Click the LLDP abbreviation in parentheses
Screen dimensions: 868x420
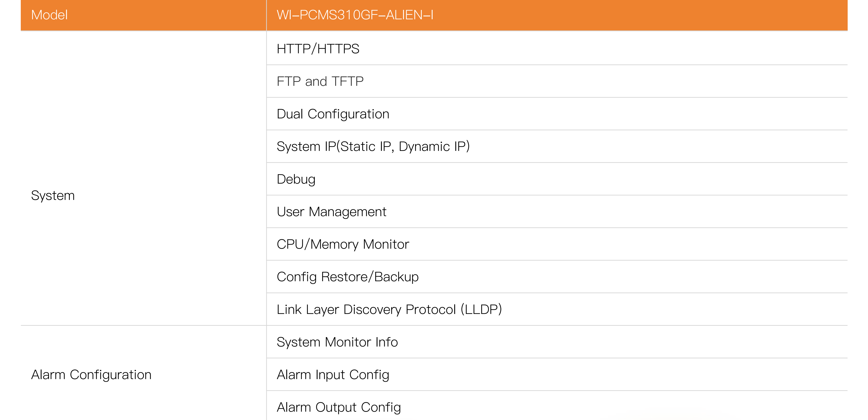click(481, 310)
